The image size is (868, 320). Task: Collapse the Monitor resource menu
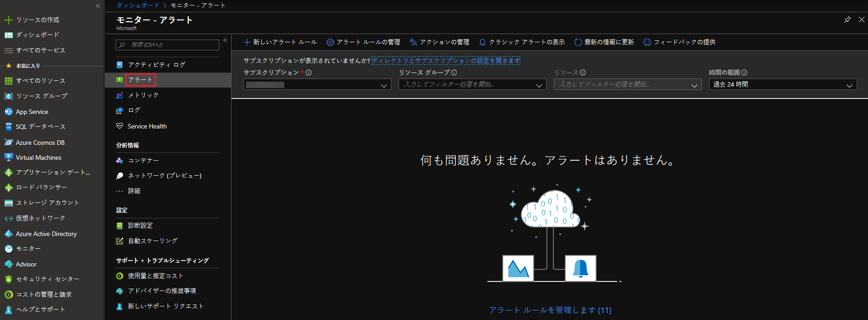pos(225,40)
